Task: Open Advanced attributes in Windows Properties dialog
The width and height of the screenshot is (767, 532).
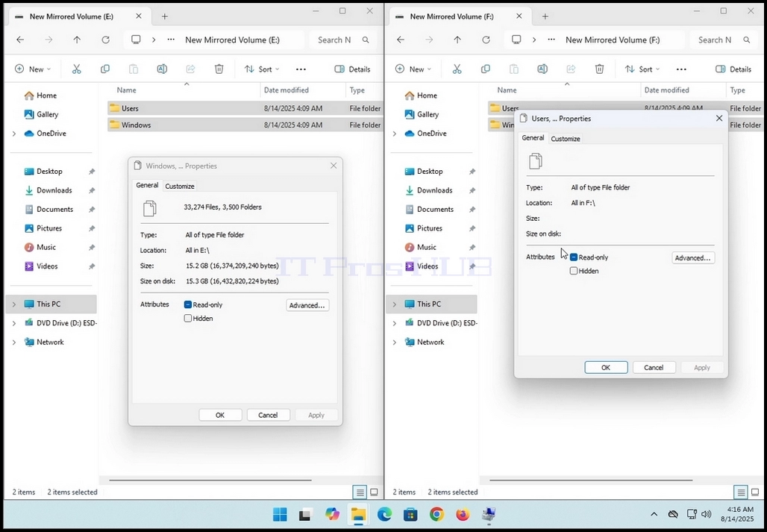Action: (x=307, y=305)
